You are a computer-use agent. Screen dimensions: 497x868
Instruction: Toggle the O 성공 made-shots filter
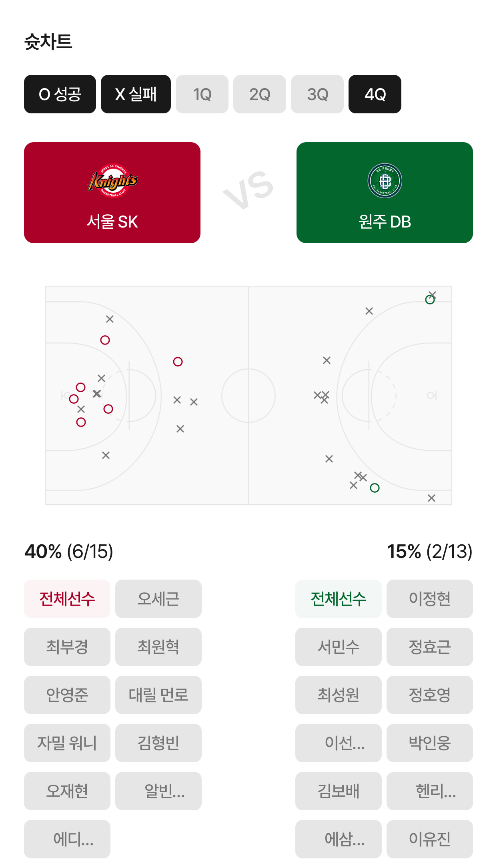[x=60, y=94]
